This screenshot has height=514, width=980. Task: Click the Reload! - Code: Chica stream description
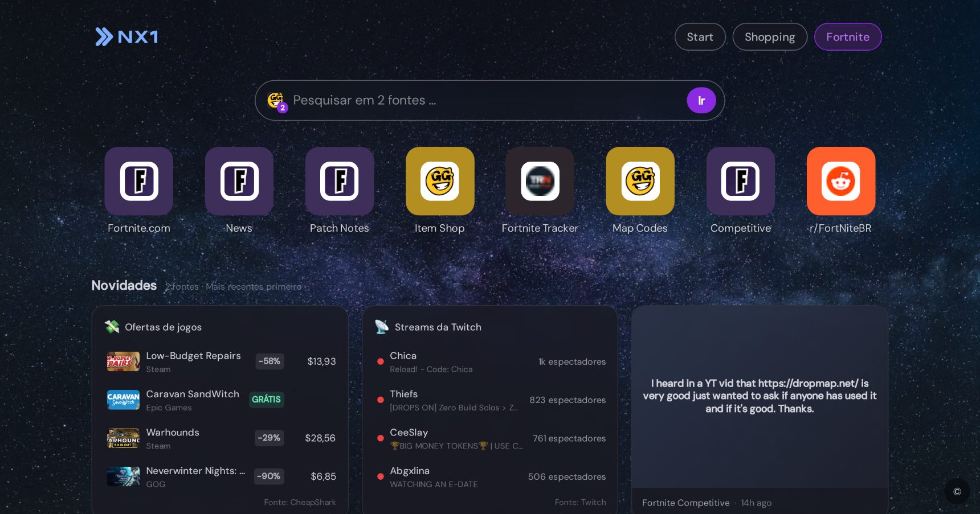point(431,369)
